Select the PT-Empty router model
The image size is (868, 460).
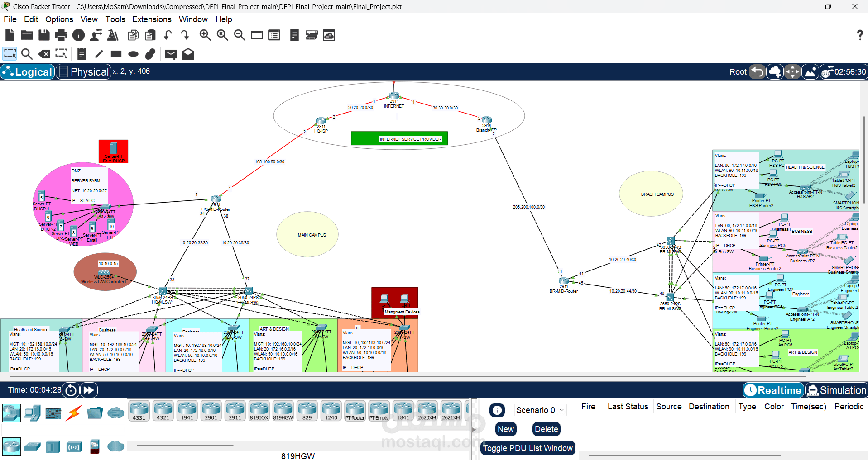[x=379, y=410]
